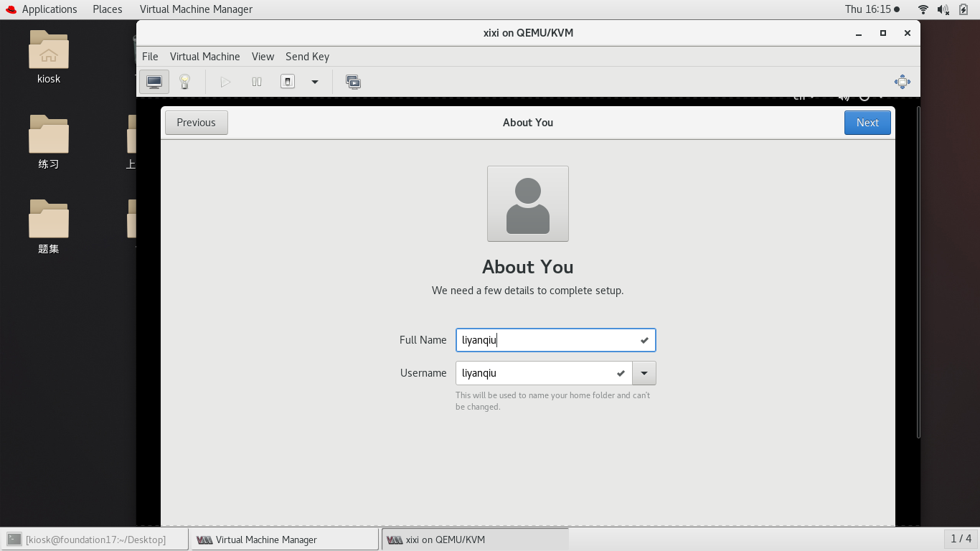Open the File menu
The width and height of the screenshot is (980, 551).
(150, 57)
